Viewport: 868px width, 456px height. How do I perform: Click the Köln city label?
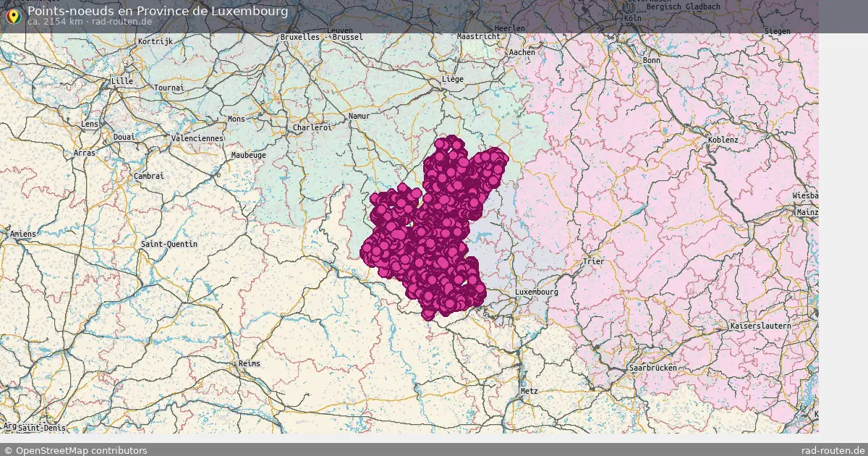(633, 17)
